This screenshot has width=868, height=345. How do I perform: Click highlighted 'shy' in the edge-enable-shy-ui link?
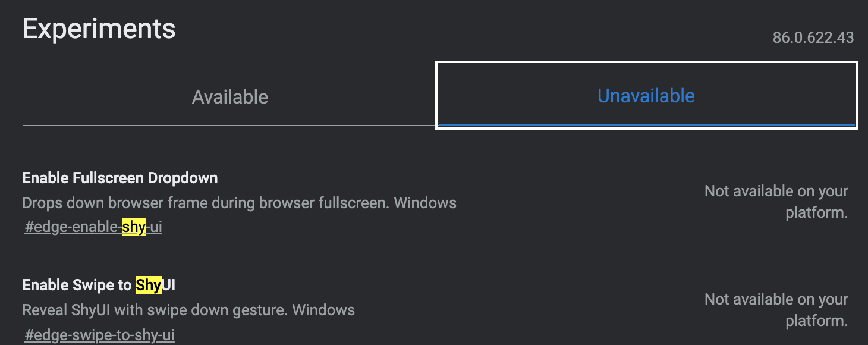click(134, 227)
